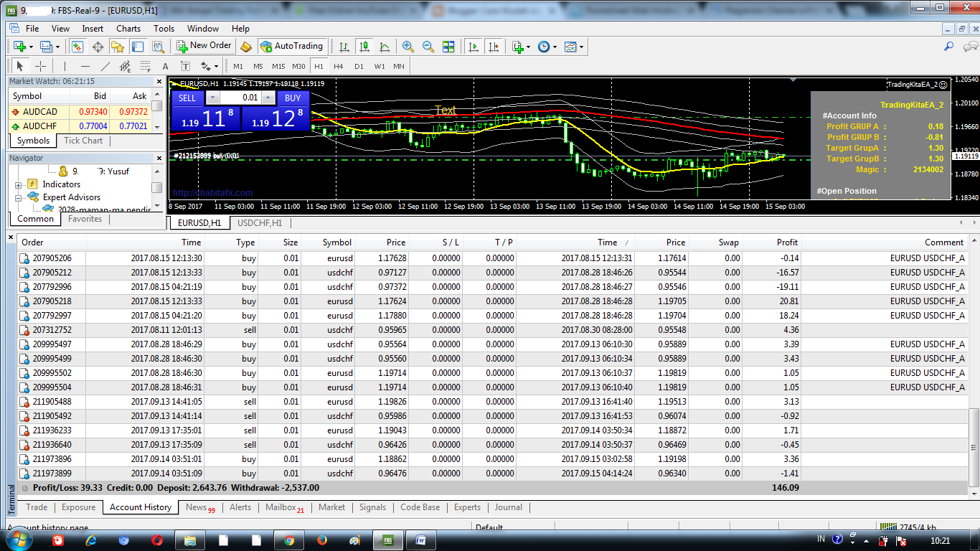980x551 pixels.
Task: Toggle AutoTrading on the toolbar
Action: (x=293, y=46)
